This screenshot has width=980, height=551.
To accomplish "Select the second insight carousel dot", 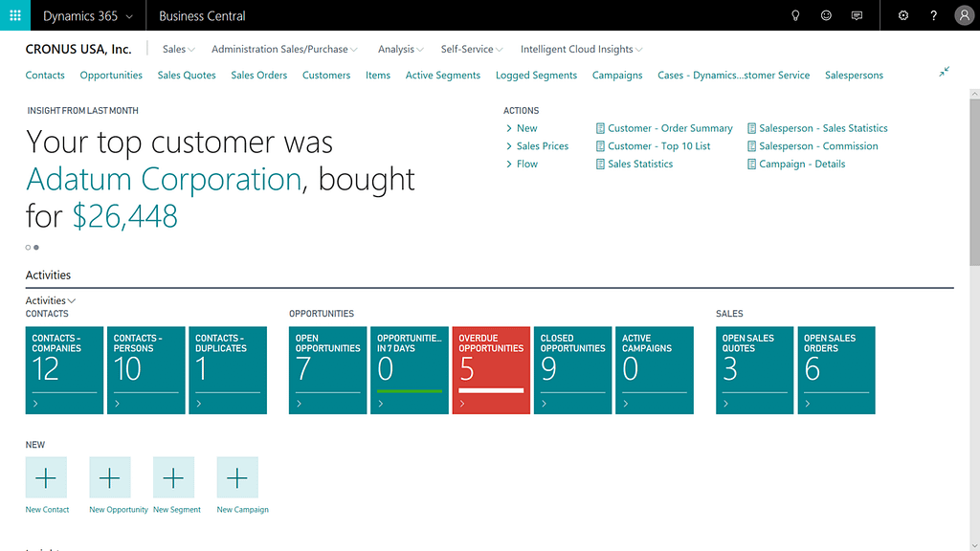I will coord(36,248).
